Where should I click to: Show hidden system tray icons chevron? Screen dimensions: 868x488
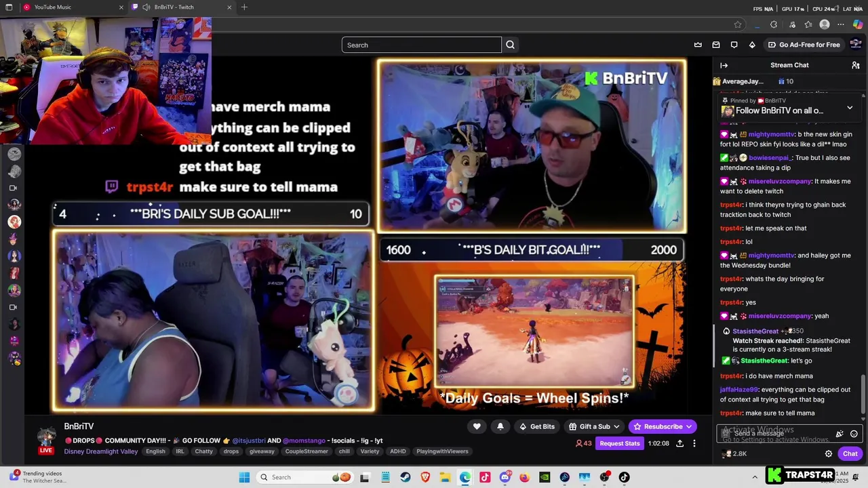click(755, 477)
